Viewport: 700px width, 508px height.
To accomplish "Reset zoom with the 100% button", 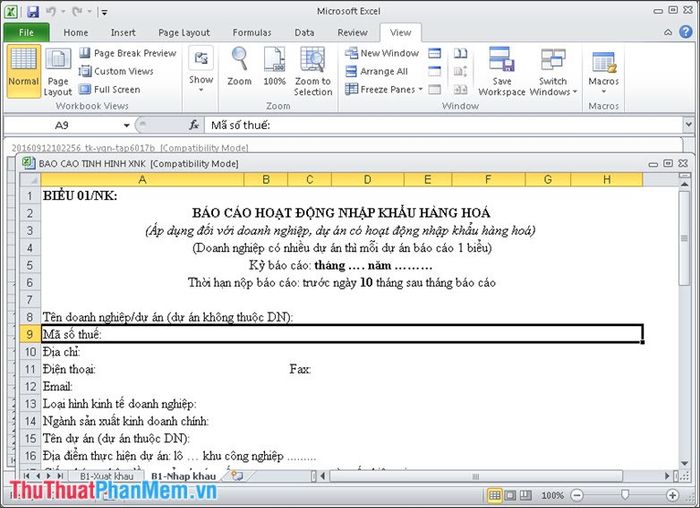I will 274,67.
